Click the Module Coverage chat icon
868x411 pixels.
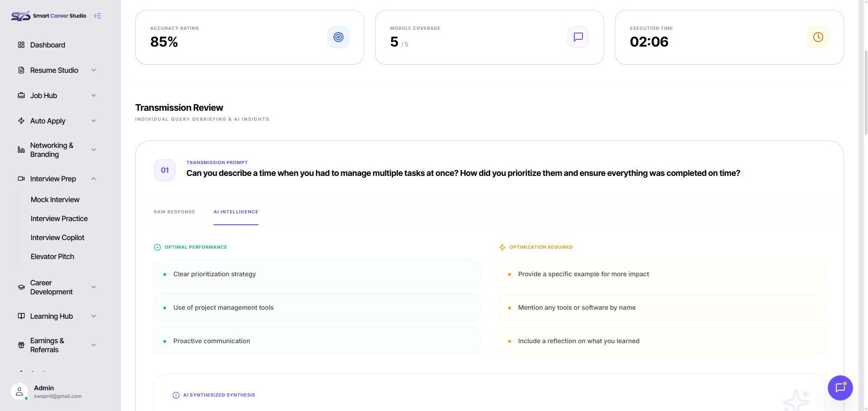click(x=578, y=37)
